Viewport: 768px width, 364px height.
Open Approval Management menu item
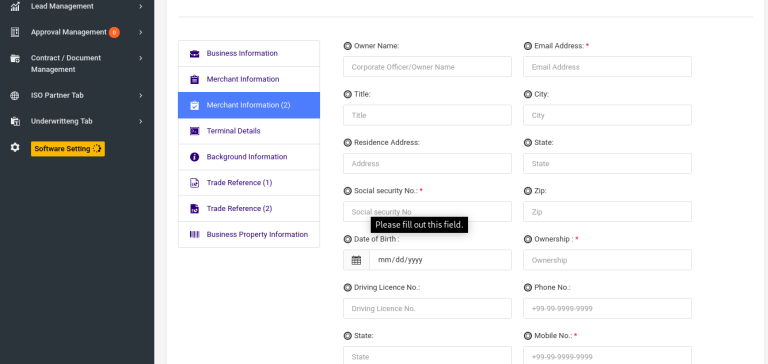[x=77, y=32]
